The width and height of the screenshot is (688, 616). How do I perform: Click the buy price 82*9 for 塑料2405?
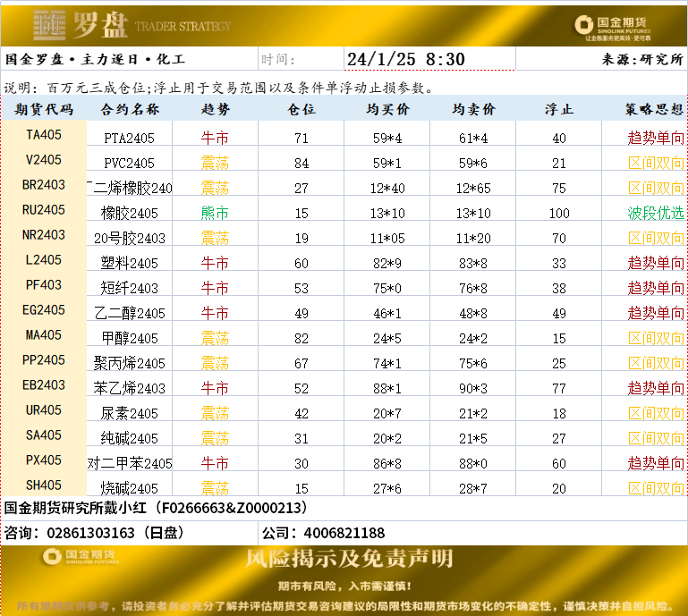[x=387, y=263]
